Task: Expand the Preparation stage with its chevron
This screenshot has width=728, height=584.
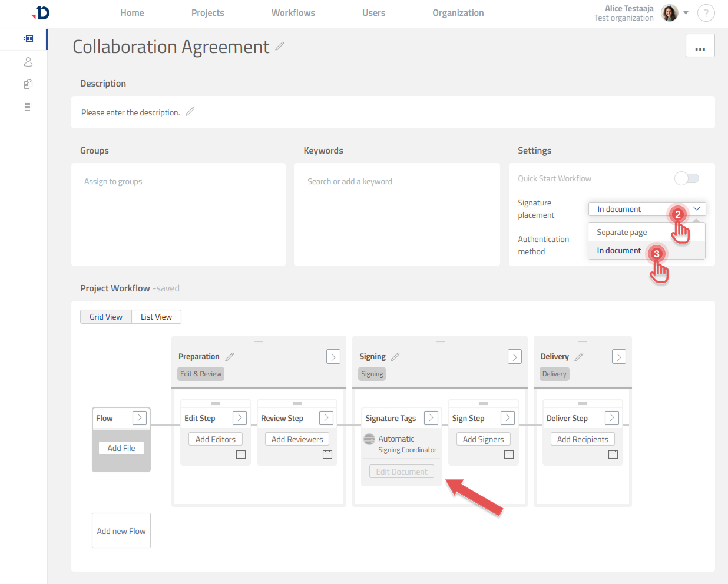Action: (333, 356)
